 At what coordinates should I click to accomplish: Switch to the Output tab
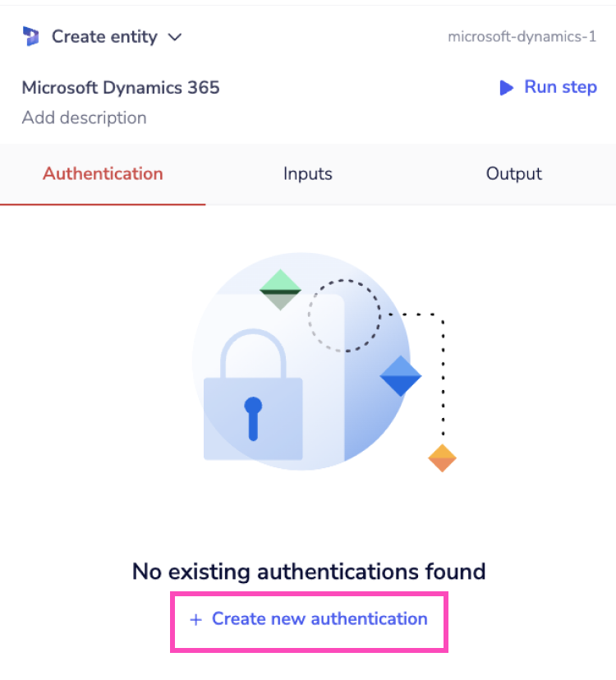[513, 173]
